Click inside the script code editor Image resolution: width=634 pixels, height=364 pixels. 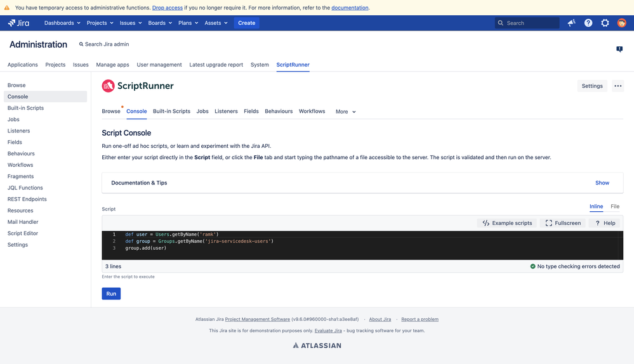(x=362, y=245)
